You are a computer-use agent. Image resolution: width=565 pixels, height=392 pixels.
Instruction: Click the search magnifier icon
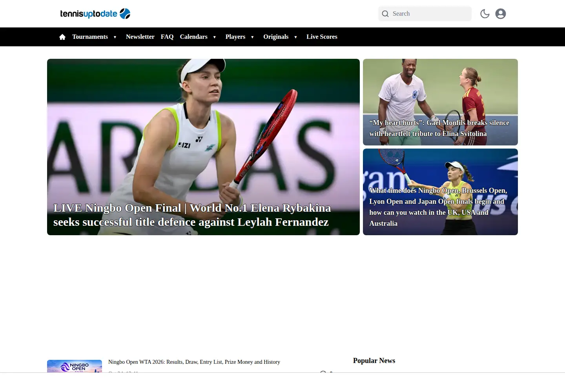click(385, 14)
